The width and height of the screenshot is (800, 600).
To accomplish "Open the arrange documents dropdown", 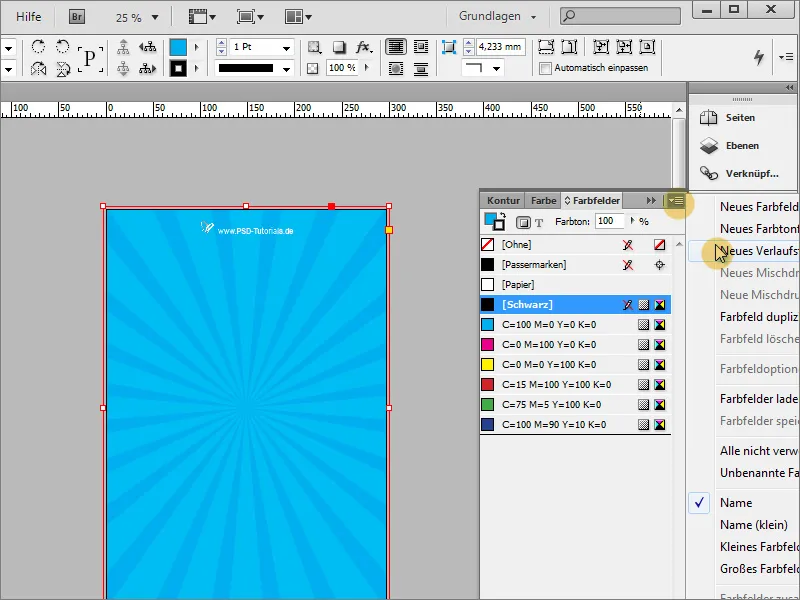I will (298, 17).
